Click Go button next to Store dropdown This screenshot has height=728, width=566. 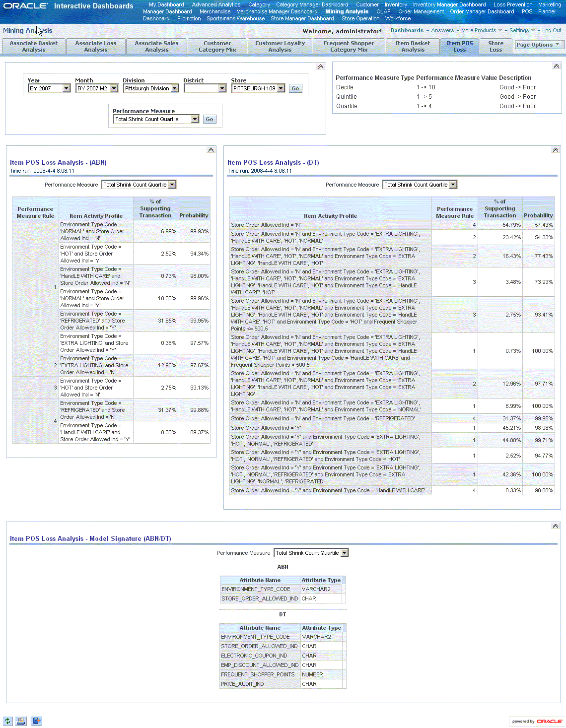295,88
